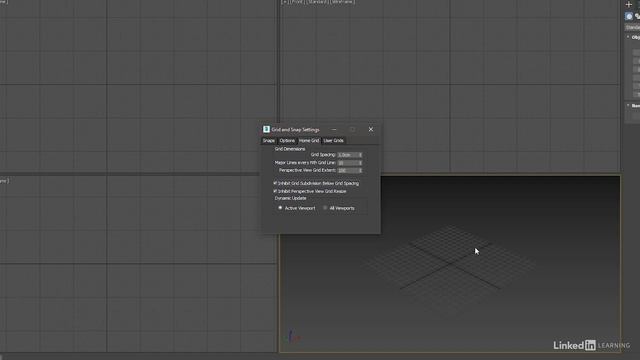Open the Create tab plus icon
The width and height of the screenshot is (640, 360).
629,4
